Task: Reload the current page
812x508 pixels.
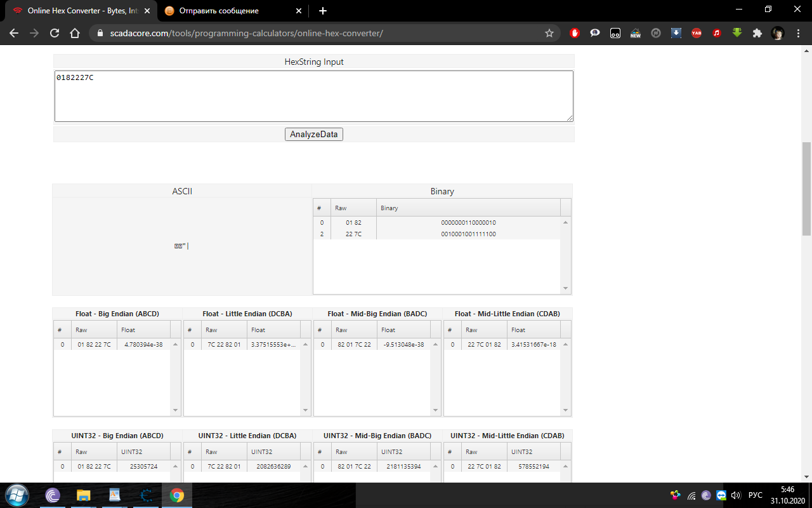Action: 55,33
